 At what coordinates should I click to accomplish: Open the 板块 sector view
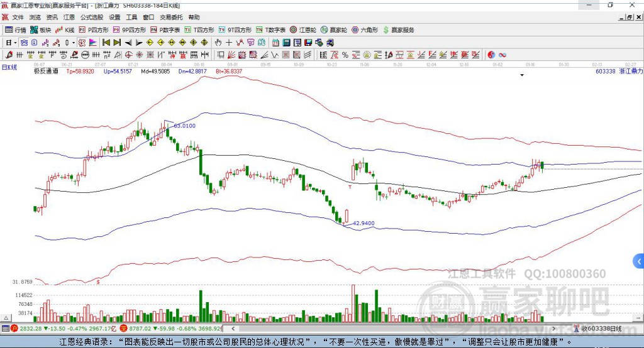coord(41,30)
